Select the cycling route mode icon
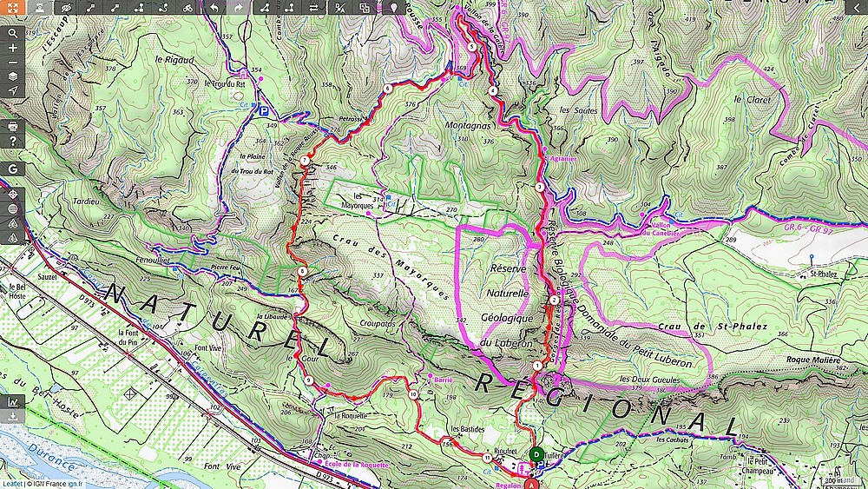The width and height of the screenshot is (868, 489). tap(187, 8)
